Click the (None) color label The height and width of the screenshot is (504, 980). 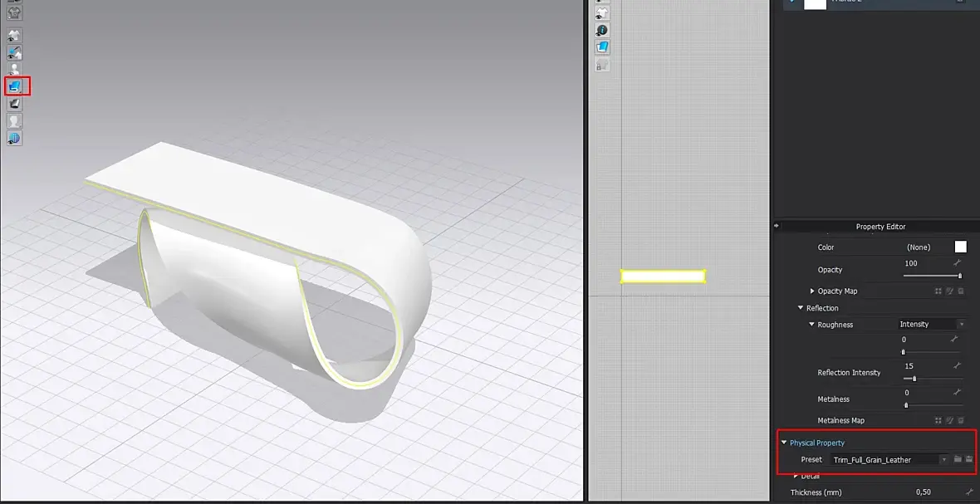pos(919,247)
